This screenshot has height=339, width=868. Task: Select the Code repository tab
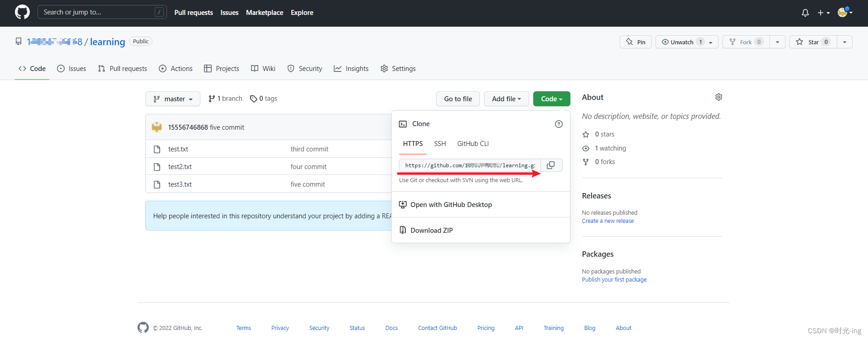click(32, 69)
